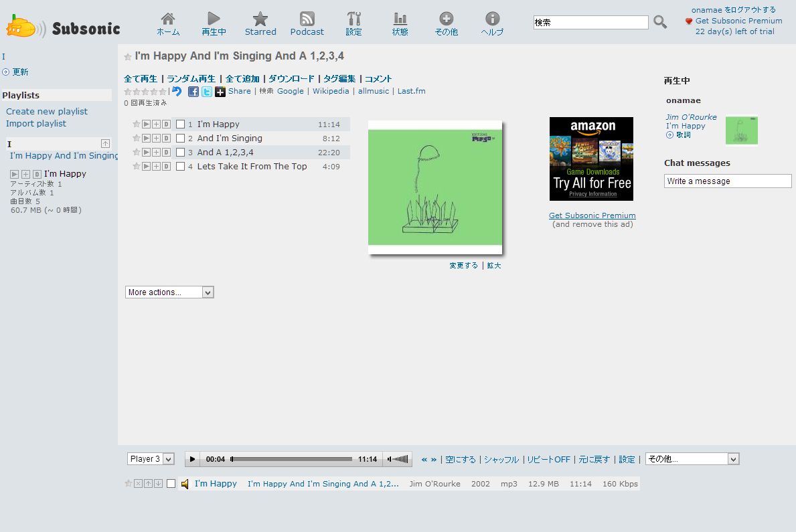The width and height of the screenshot is (796, 532).
Task: Click the blue undo arrow beside rating stars
Action: click(177, 92)
